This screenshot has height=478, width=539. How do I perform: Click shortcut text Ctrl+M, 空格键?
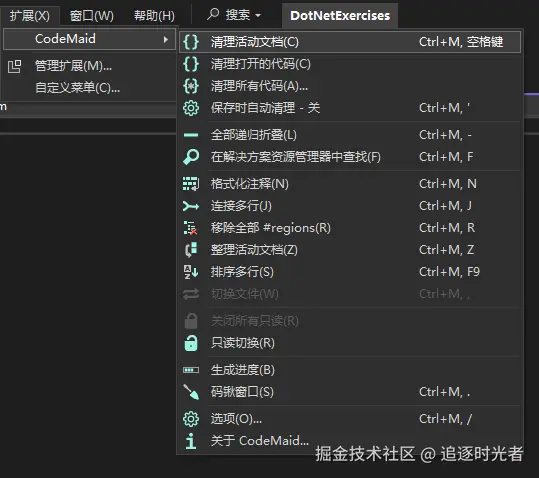coord(461,42)
